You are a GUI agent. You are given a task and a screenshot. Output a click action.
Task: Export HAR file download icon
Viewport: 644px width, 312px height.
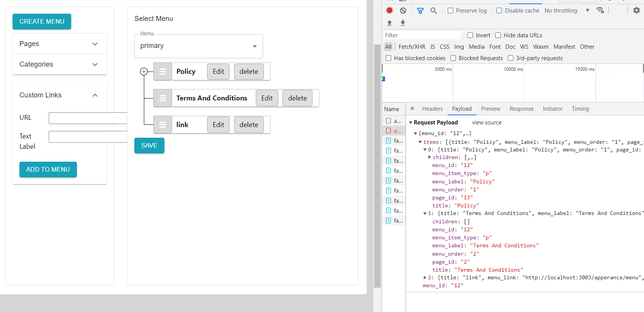pyautogui.click(x=403, y=23)
